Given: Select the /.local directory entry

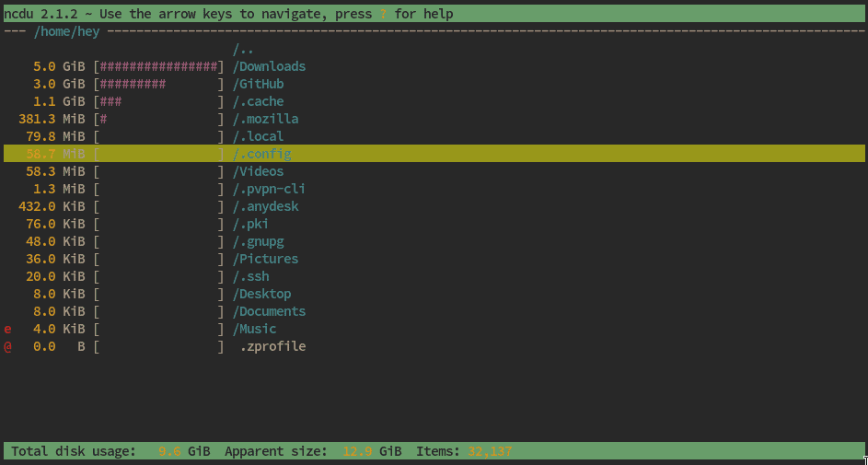Looking at the screenshot, I should pyautogui.click(x=258, y=136).
